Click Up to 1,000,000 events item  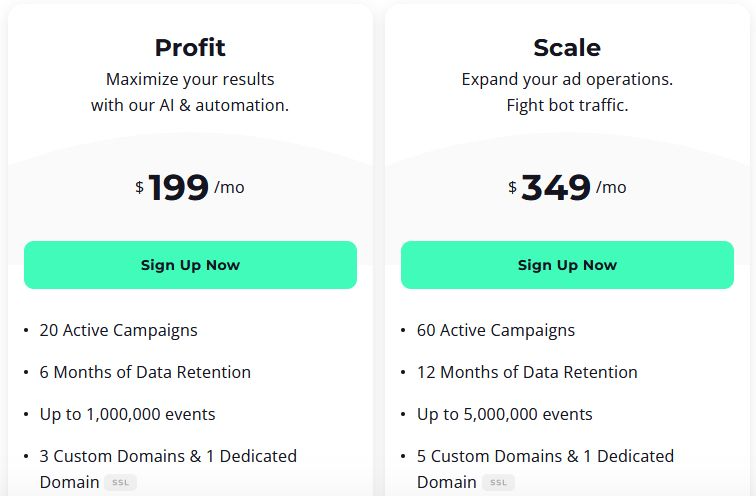(x=127, y=415)
